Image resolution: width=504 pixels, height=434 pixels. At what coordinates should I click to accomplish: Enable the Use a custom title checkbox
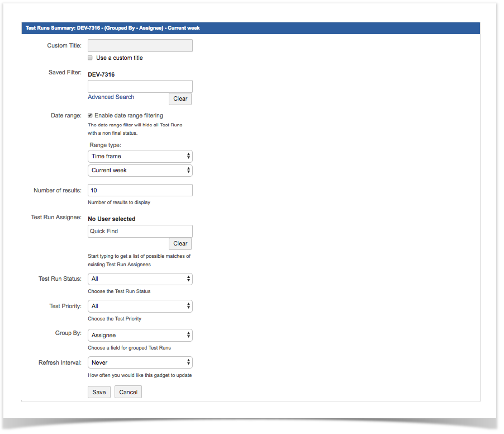(91, 58)
